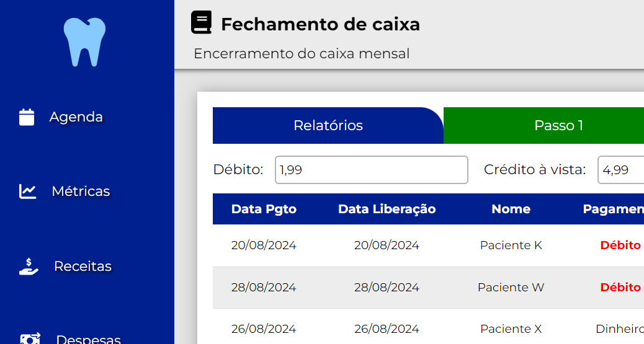Navigate to Despesas in the sidebar
644x344 pixels.
[88, 340]
